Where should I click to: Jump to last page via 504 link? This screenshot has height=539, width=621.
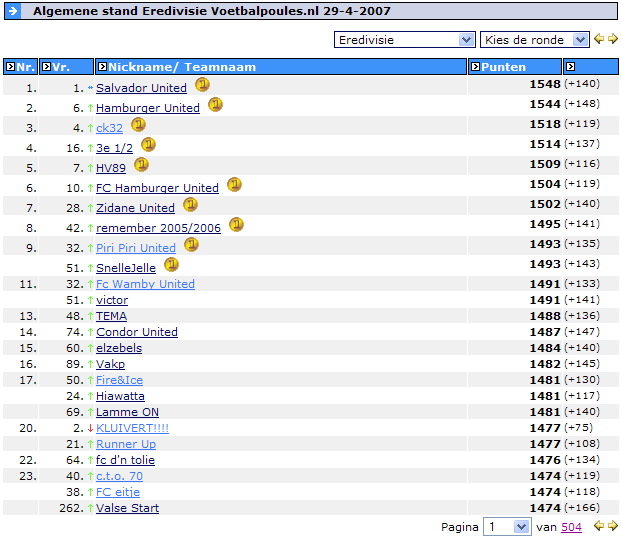coord(571,527)
